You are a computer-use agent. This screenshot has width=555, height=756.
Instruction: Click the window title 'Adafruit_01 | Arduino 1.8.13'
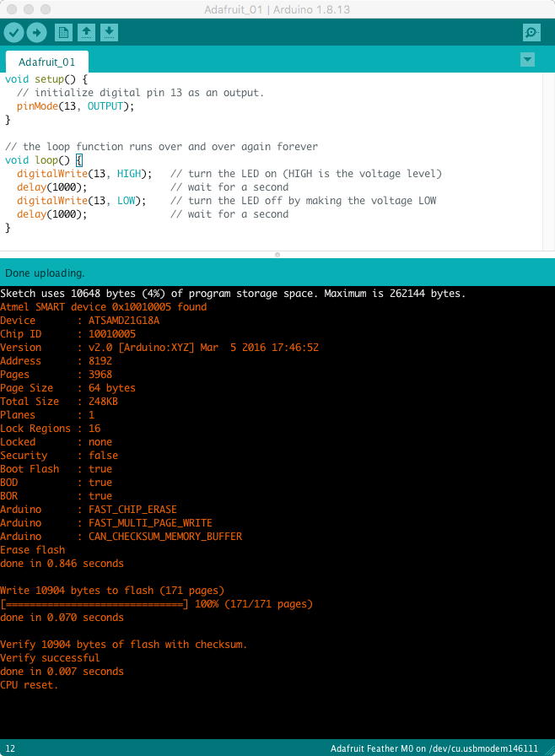(x=277, y=9)
